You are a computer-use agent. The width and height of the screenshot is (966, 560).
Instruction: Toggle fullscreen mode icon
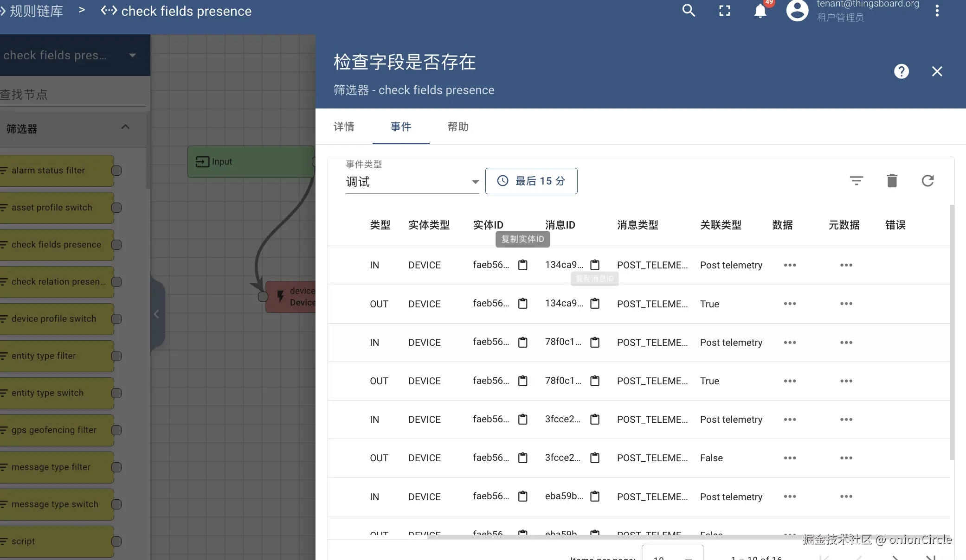coord(724,11)
